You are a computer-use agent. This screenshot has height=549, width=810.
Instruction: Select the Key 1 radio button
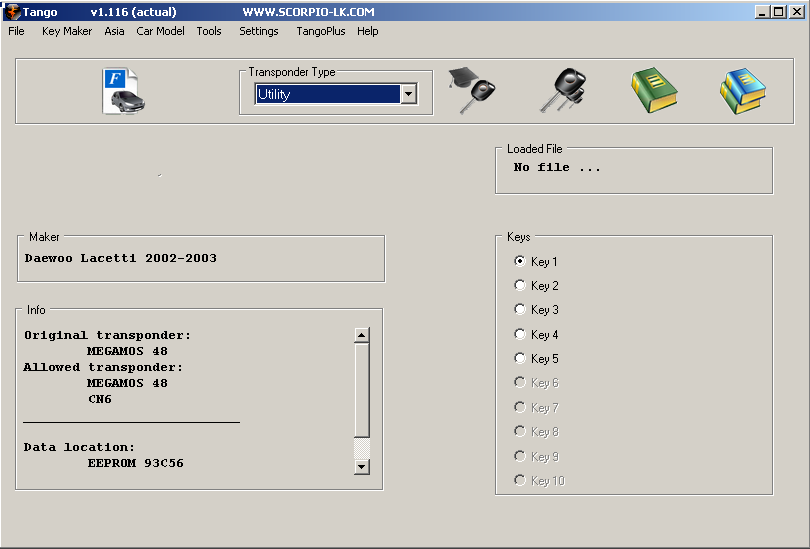(520, 261)
